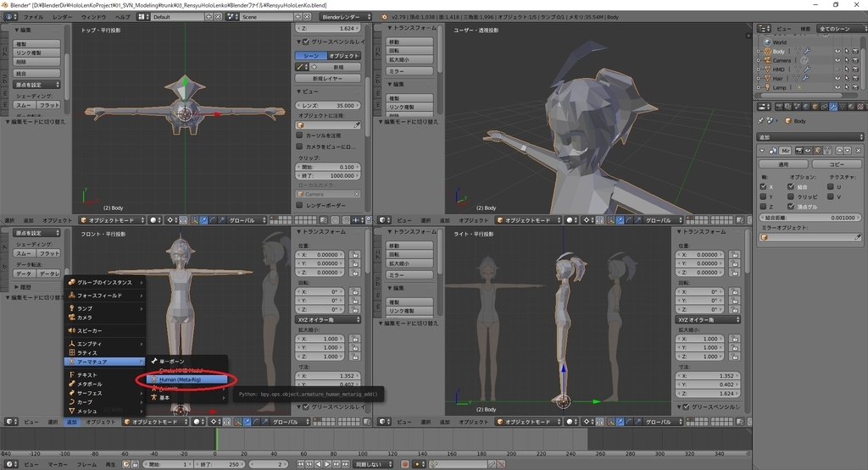Click the 統合 button in top-left tool shelf
This screenshot has width=868, height=470.
click(36, 73)
